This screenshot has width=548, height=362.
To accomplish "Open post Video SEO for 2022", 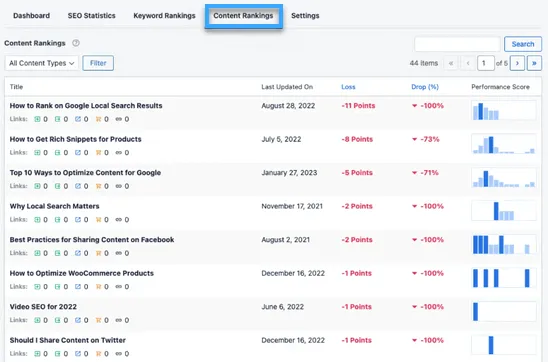I will click(x=43, y=307).
